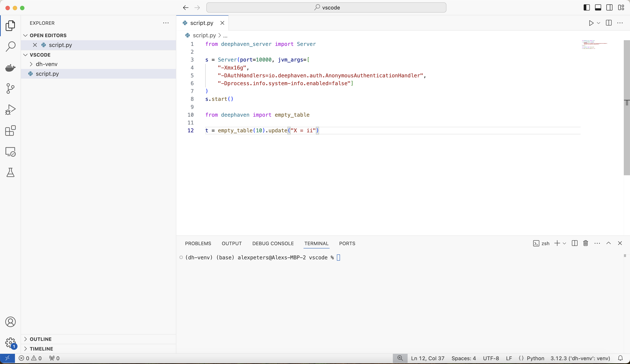This screenshot has width=630, height=364.
Task: Open the new terminal launch profile dropdown
Action: (565, 243)
